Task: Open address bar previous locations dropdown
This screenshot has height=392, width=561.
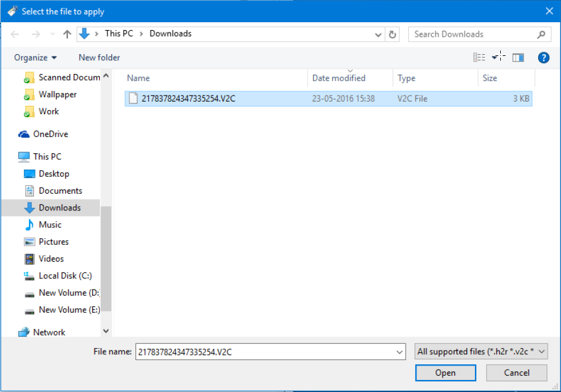Action: 377,34
